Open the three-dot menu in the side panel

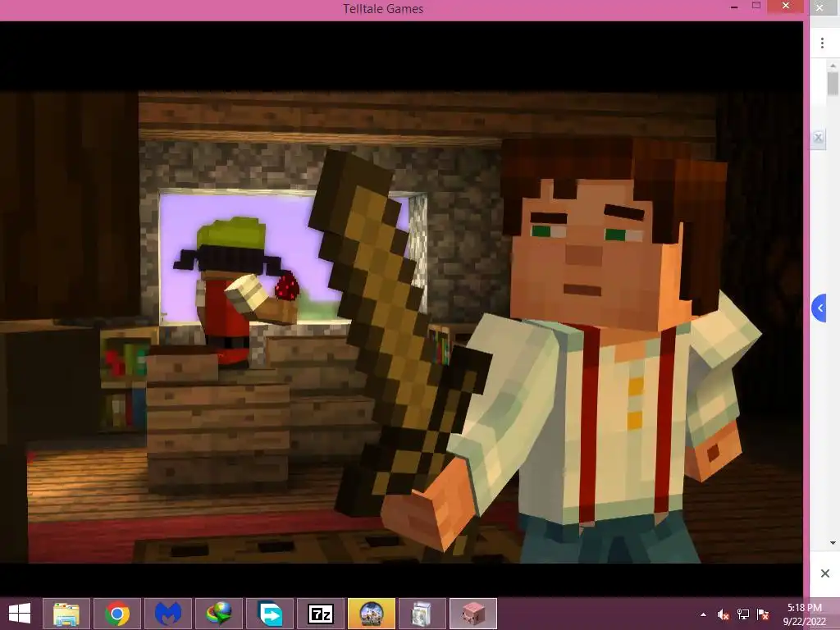tap(822, 43)
